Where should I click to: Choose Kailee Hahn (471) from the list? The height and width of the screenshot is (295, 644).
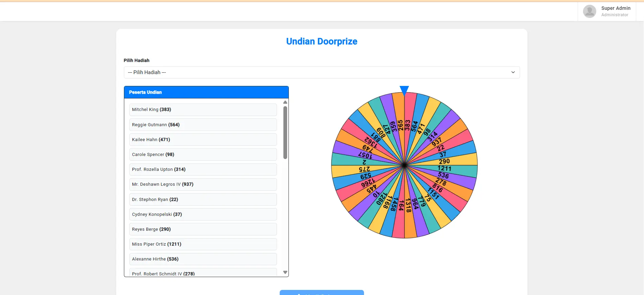click(x=203, y=140)
